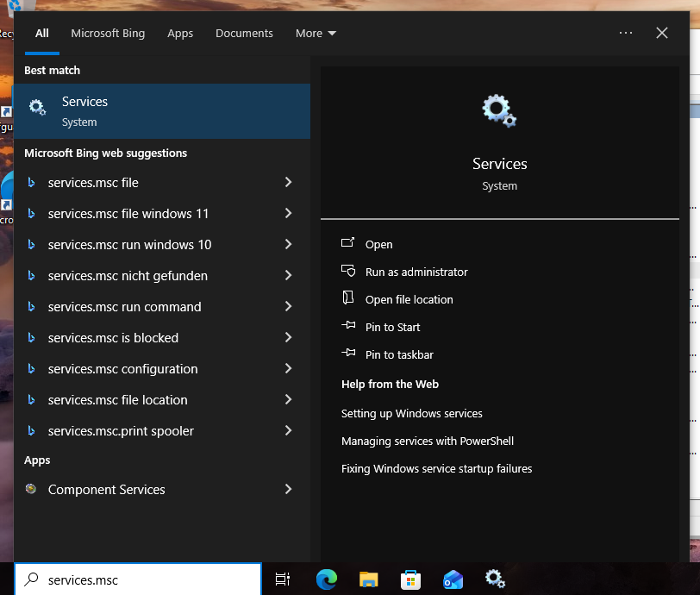Screen dimensions: 700x595
Task: Open the three-dot options menu
Action: pyautogui.click(x=626, y=33)
